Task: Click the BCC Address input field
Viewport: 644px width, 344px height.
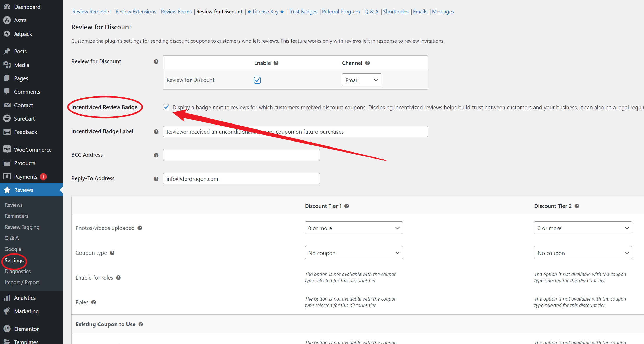Action: coord(241,155)
